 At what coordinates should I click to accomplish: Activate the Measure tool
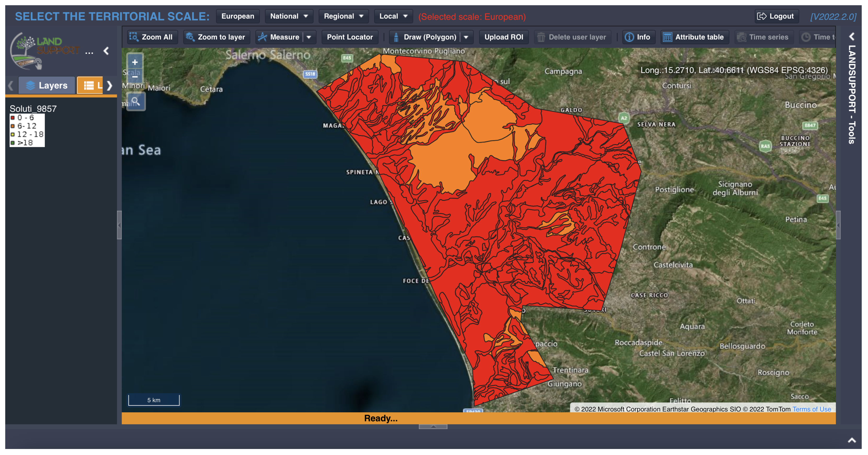click(x=279, y=37)
